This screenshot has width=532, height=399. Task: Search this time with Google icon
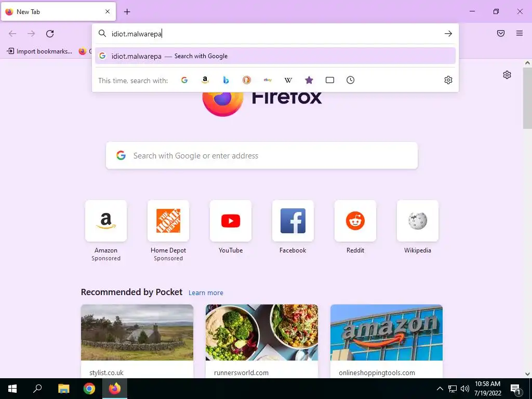[x=184, y=80]
